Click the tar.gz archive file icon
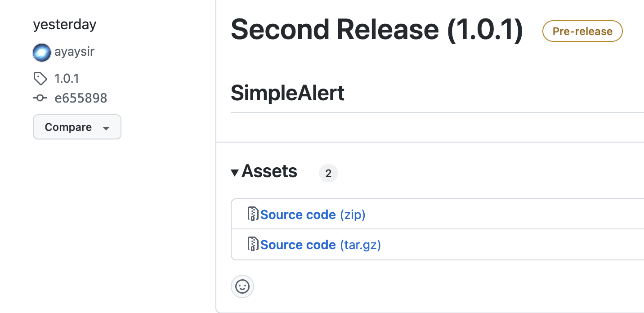 253,244
